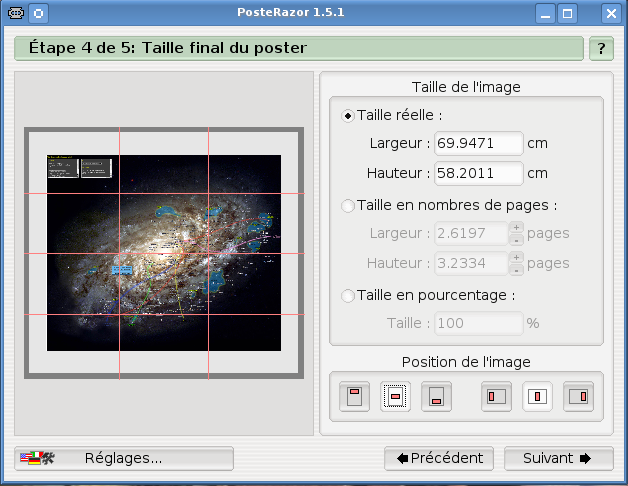
Task: Click the Hauteur pages field 3.2334
Action: tap(471, 263)
